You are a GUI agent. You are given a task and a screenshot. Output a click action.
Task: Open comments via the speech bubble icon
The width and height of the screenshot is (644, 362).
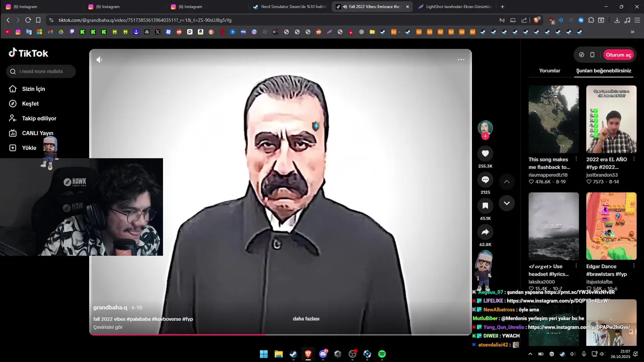485,179
